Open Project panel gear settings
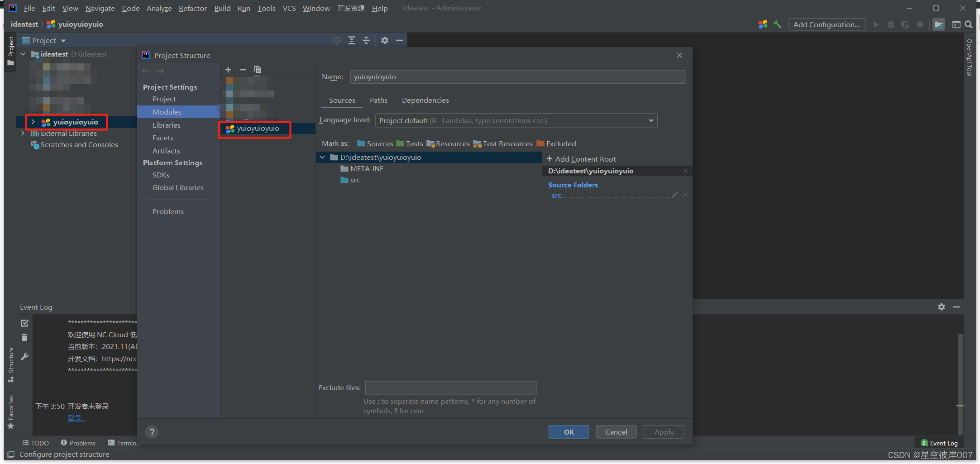The image size is (980, 464). point(385,40)
